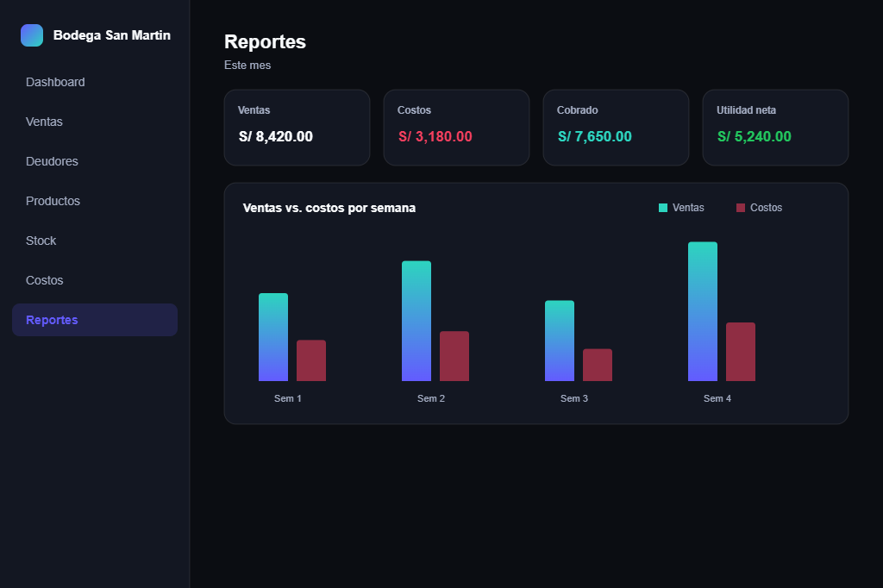The height and width of the screenshot is (588, 883).
Task: Click the Sem 4 axis label
Action: pos(717,399)
